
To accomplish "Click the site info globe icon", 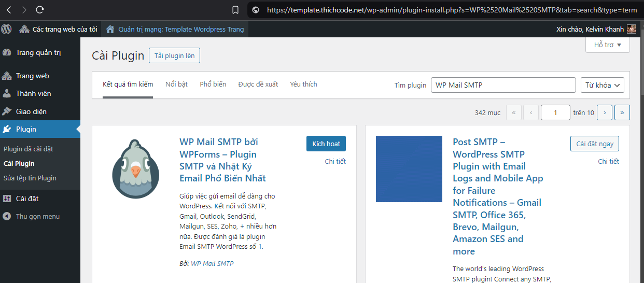I will point(255,10).
